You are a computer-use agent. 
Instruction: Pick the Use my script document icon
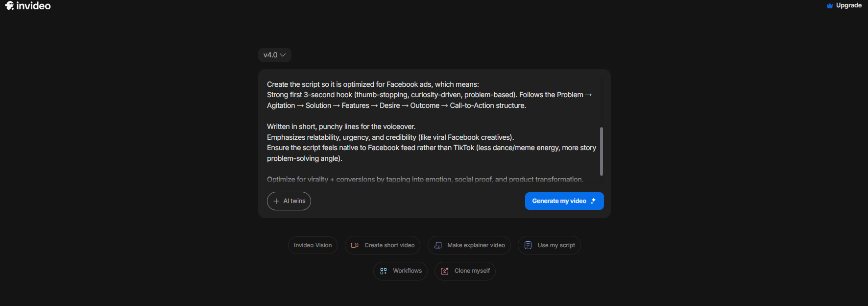point(528,245)
